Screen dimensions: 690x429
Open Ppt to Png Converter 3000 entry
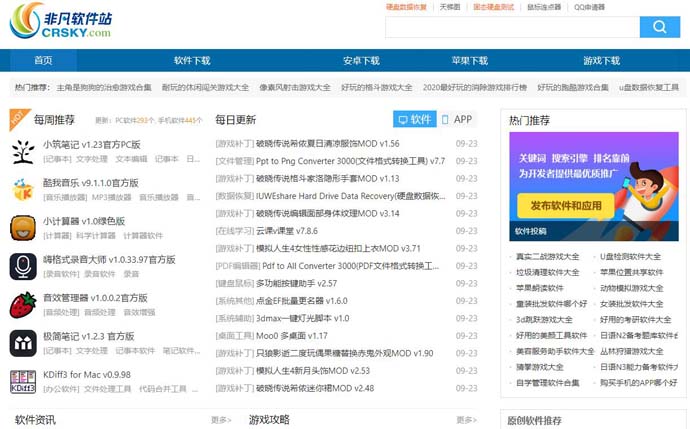[x=351, y=161]
